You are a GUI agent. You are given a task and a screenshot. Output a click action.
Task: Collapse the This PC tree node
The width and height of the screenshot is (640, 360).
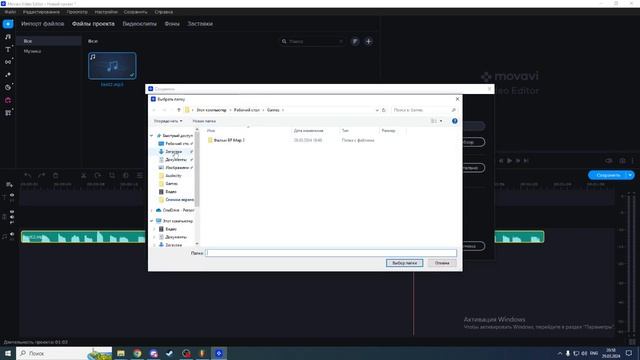[152, 221]
